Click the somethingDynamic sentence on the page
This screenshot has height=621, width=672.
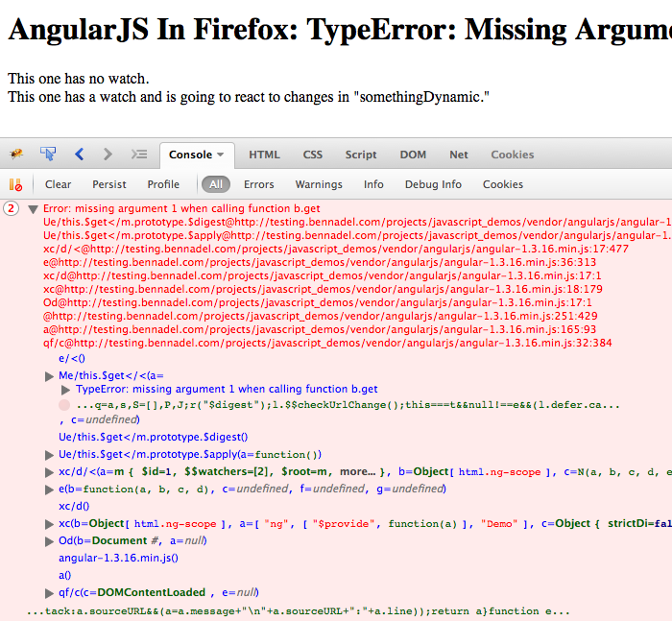249,97
